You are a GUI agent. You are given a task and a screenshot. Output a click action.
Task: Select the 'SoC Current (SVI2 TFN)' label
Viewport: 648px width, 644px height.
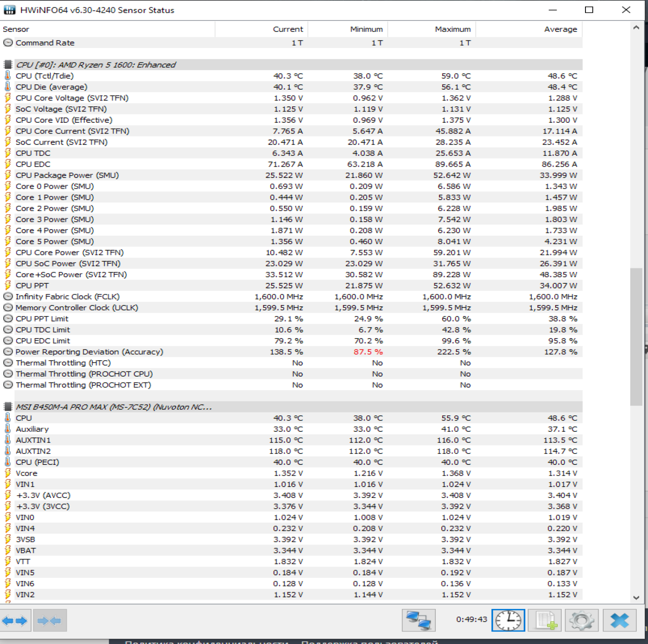[x=62, y=142]
